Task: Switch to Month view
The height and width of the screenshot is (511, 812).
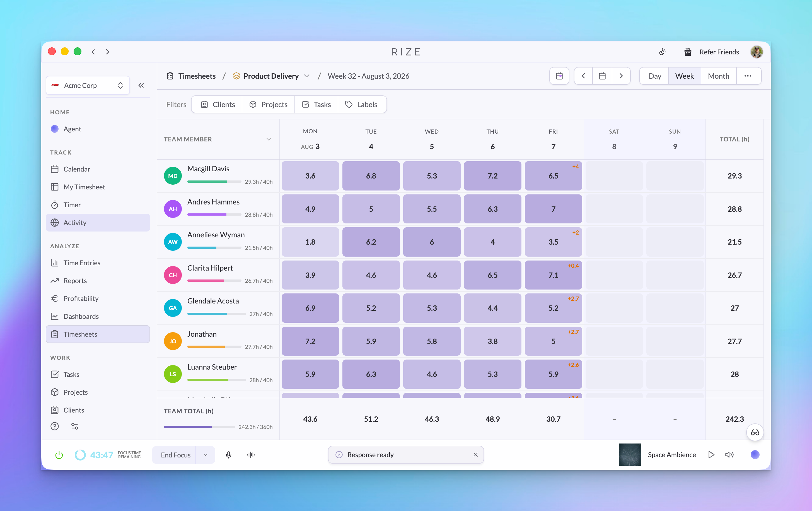Action: point(719,76)
